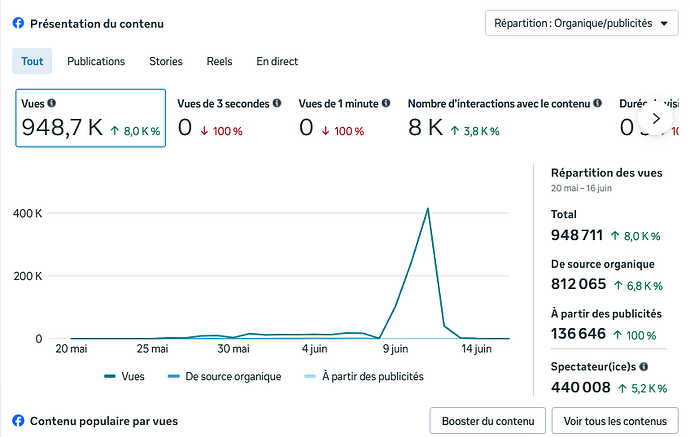Click Facebook logo beside Contenu populaire par vues

tap(18, 421)
